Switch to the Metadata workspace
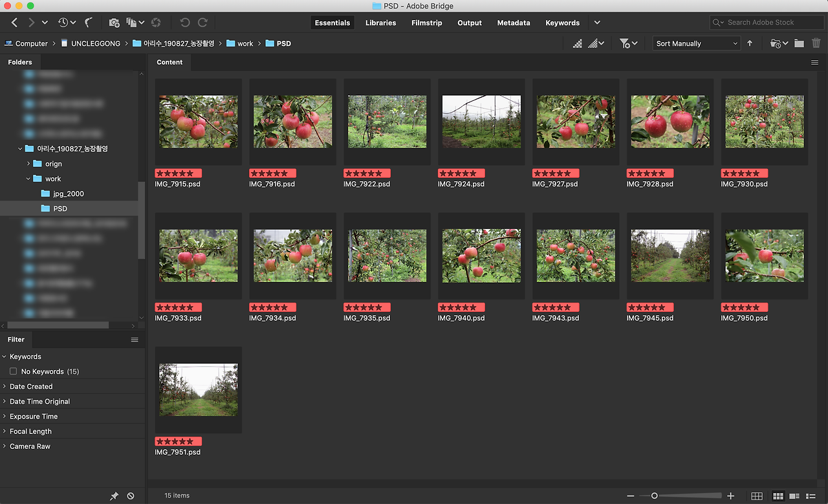828x504 pixels. pyautogui.click(x=514, y=23)
